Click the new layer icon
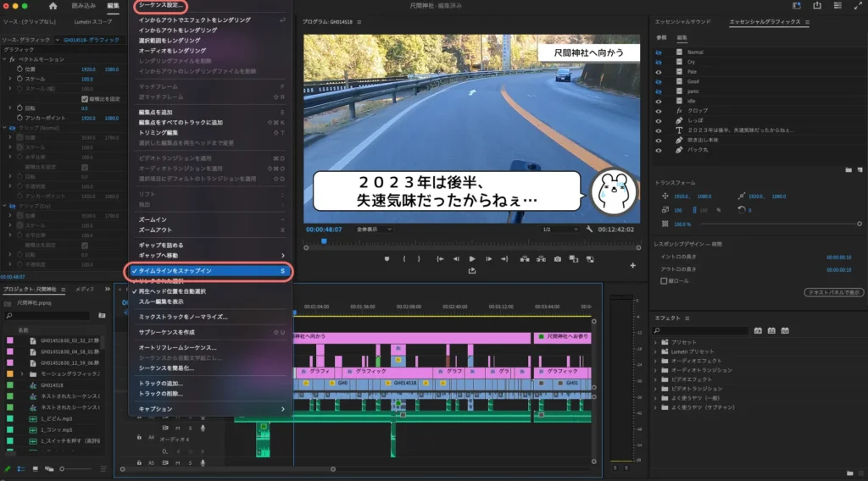Image resolution: width=868 pixels, height=481 pixels. pos(860,169)
